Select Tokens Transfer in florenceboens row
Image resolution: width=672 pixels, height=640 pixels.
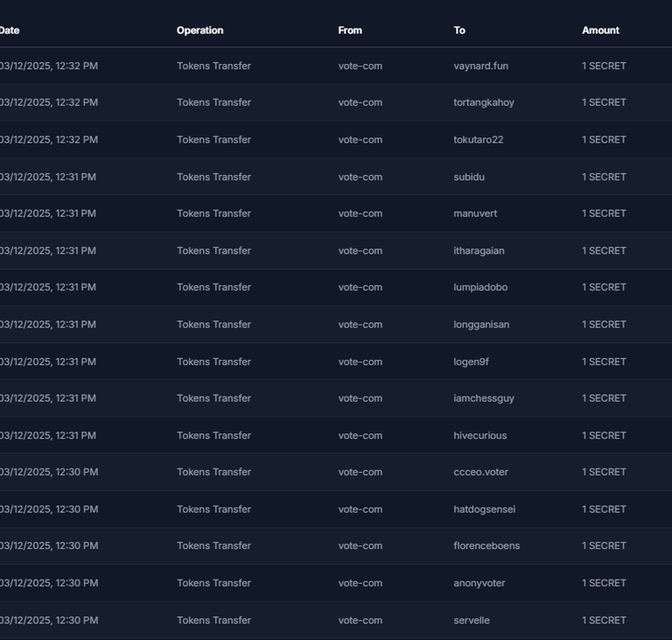point(213,546)
